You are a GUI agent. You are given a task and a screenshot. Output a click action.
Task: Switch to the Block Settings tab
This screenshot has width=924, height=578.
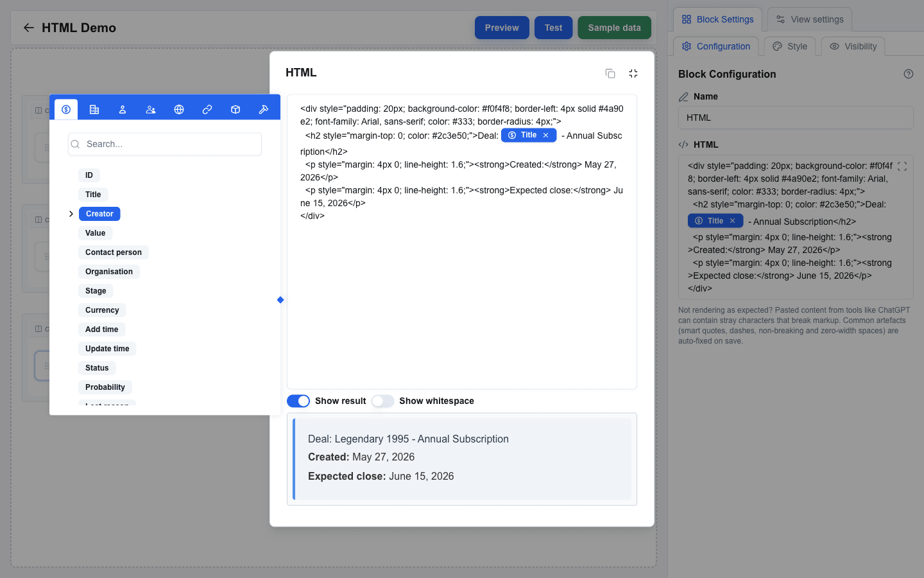pos(717,19)
